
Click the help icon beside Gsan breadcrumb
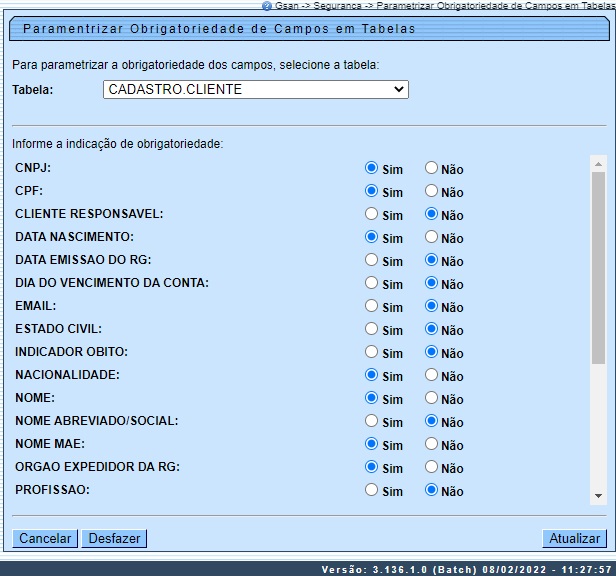pos(267,6)
